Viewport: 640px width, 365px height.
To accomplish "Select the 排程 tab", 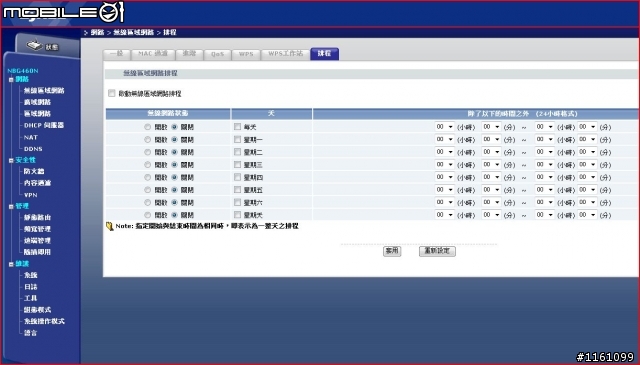I will click(324, 53).
